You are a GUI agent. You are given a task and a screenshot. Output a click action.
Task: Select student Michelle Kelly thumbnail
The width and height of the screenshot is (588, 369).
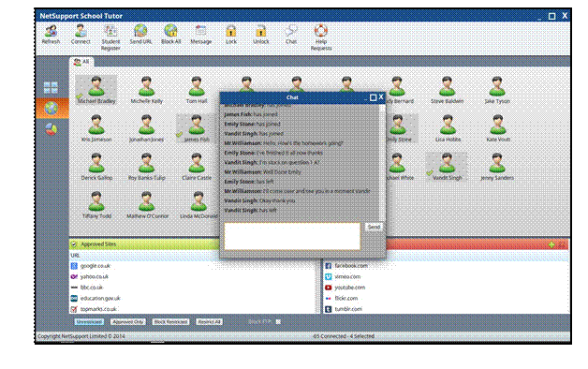click(146, 90)
